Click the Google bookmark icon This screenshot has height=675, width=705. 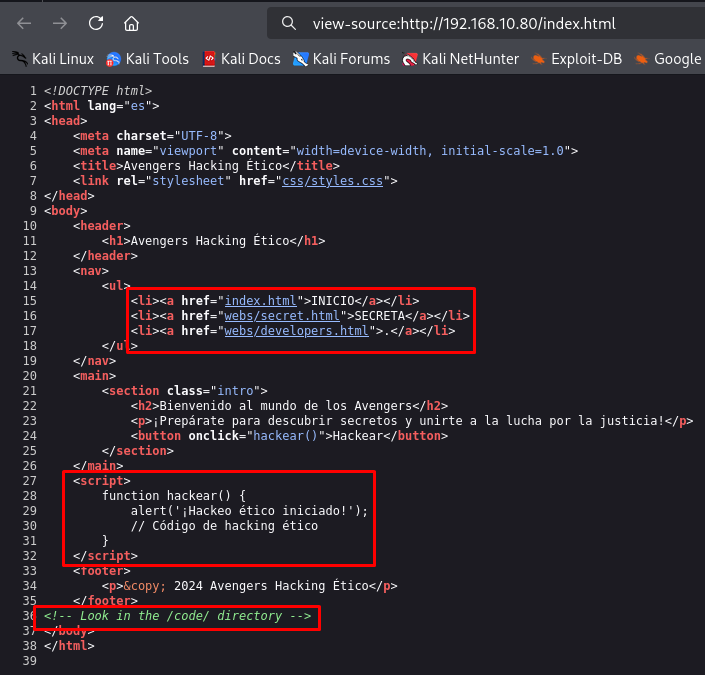click(x=641, y=59)
